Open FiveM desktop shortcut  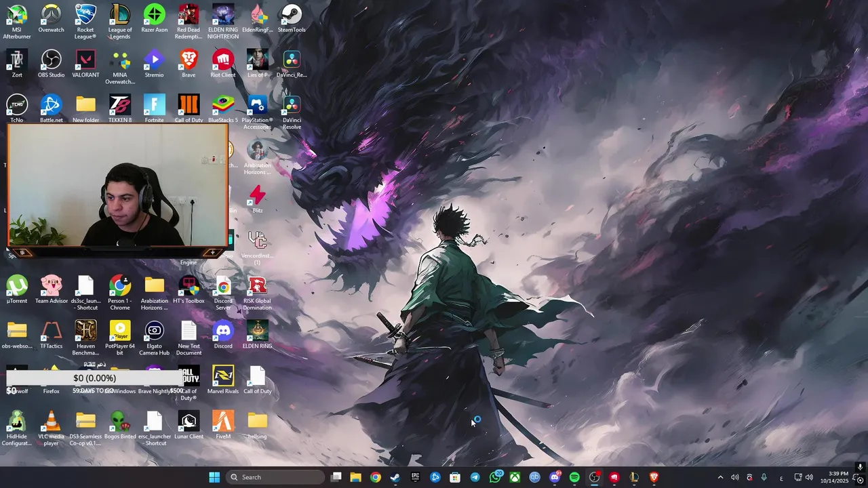point(223,426)
